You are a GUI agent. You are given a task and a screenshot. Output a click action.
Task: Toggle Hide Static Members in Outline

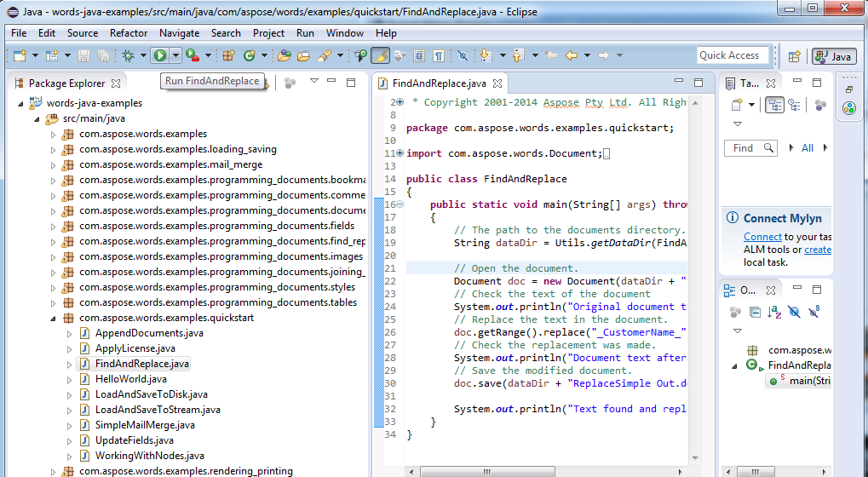click(x=813, y=312)
